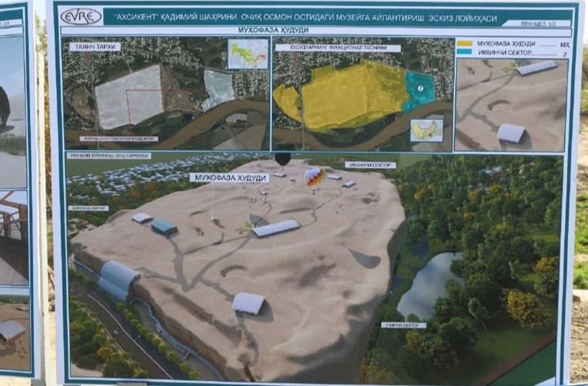Screen dimensions: 588x386
Task: Open the left satellite base map
Action: click(x=166, y=95)
